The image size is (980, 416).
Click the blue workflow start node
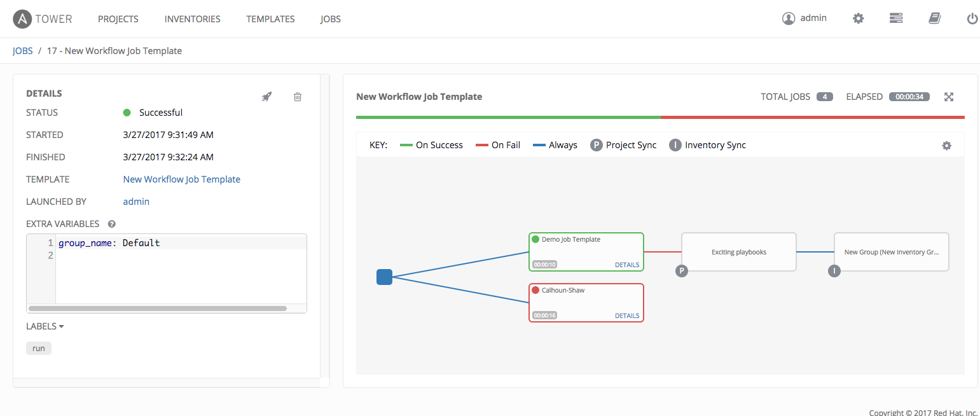[x=384, y=277]
